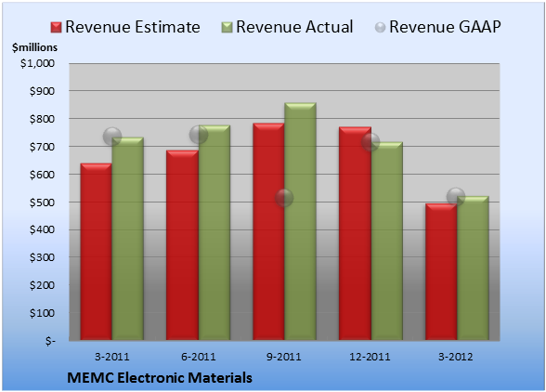Click the GAAP marker above 3-2011
Image resolution: width=546 pixels, height=392 pixels.
112,137
